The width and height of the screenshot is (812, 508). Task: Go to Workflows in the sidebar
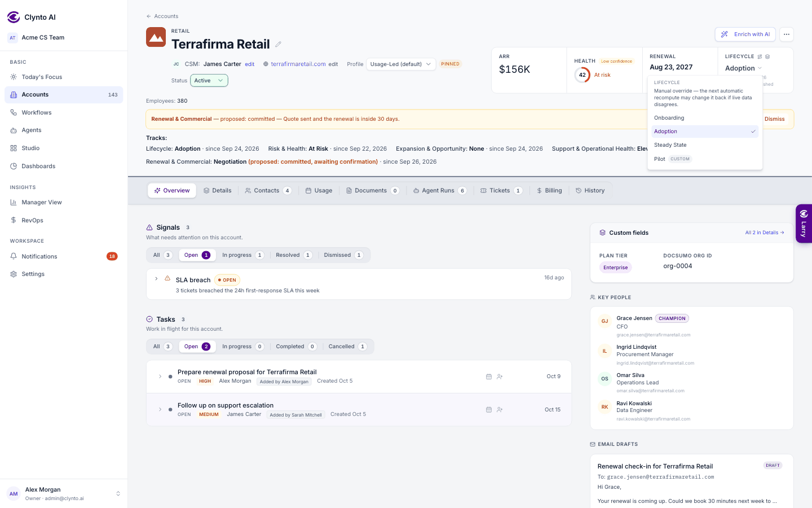tap(64, 112)
